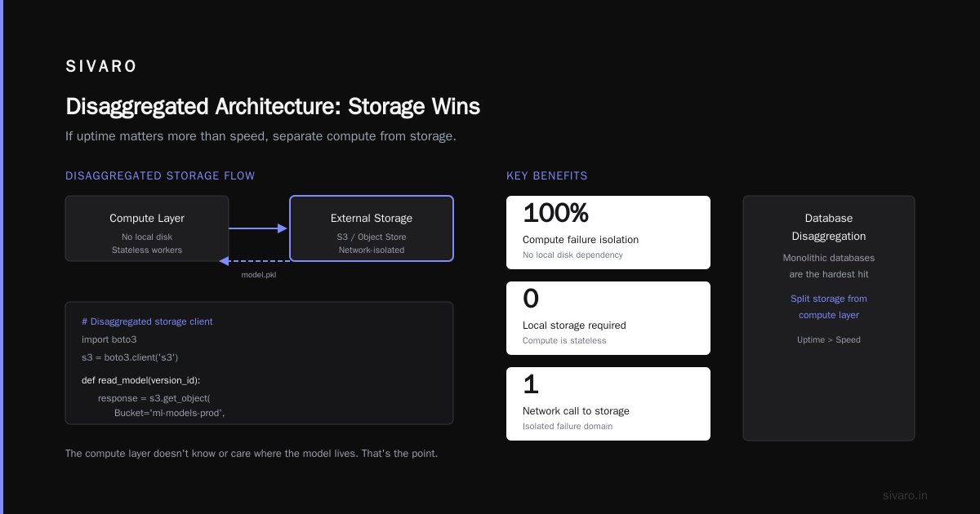Select the Disaggregated Storage Flow heading
Viewport: 980px width, 514px height.
(x=160, y=175)
